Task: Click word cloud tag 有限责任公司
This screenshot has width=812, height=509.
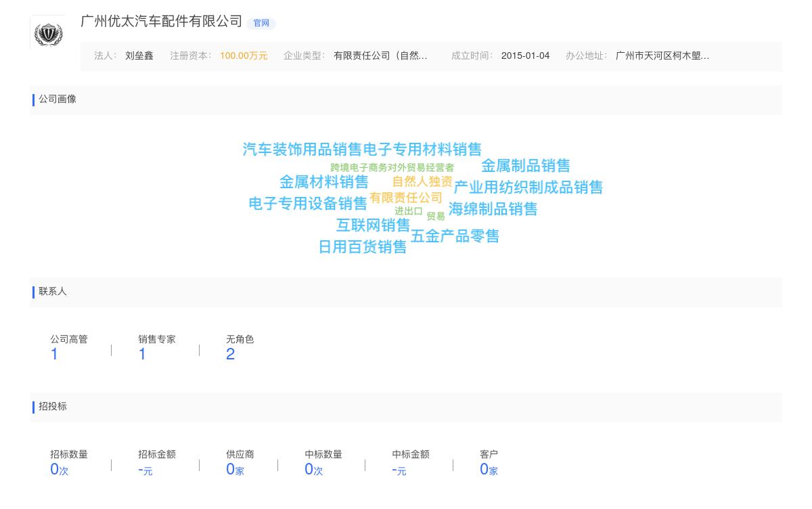Action: (406, 198)
